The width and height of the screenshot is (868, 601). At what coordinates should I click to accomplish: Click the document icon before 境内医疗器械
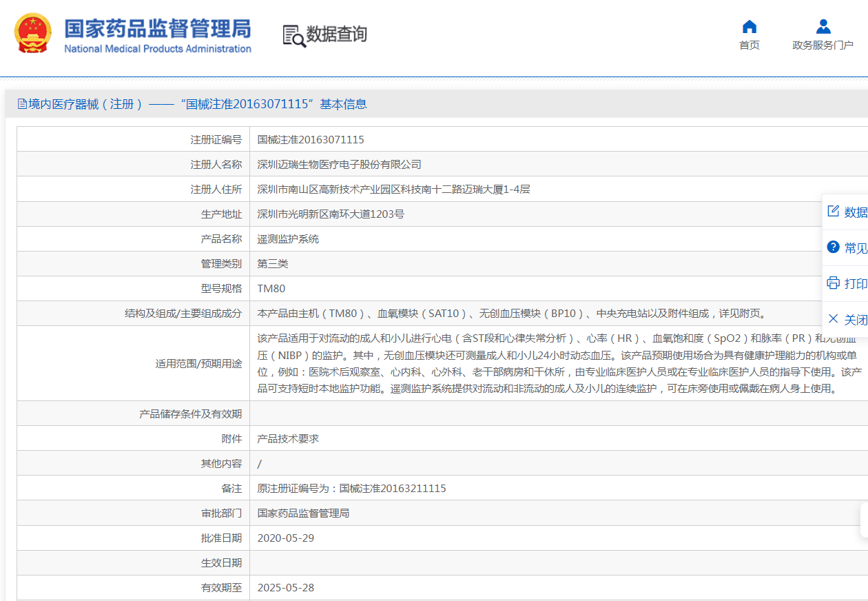22,104
